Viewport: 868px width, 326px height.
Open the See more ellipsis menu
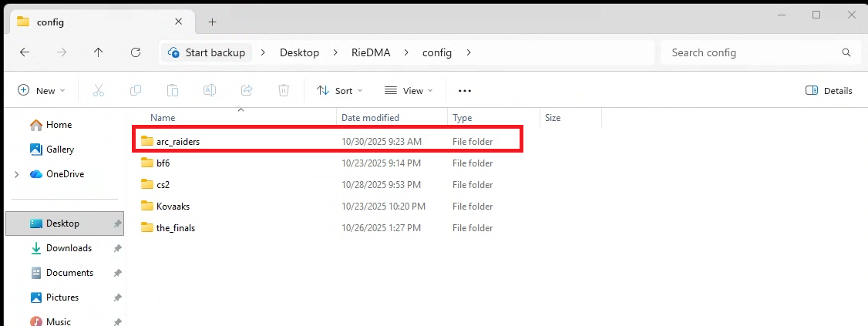click(x=464, y=90)
